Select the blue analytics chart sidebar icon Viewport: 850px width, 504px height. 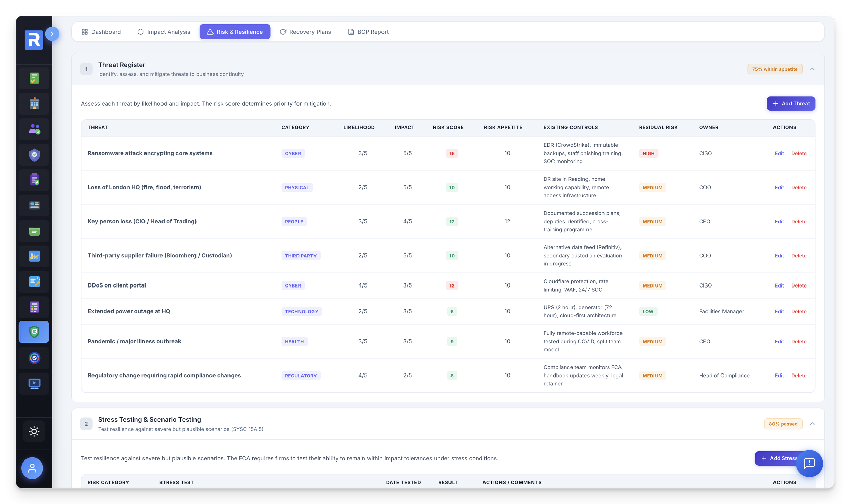click(x=34, y=256)
